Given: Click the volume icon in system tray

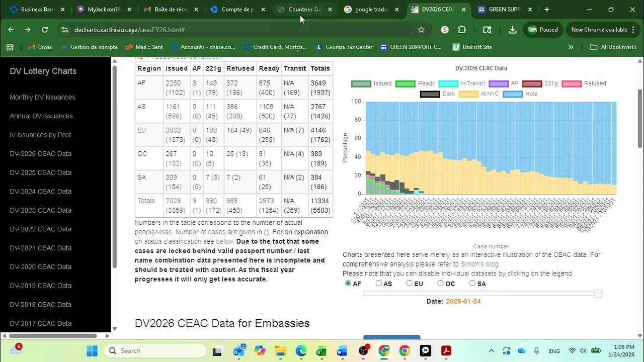Looking at the screenshot, I should pos(583,351).
